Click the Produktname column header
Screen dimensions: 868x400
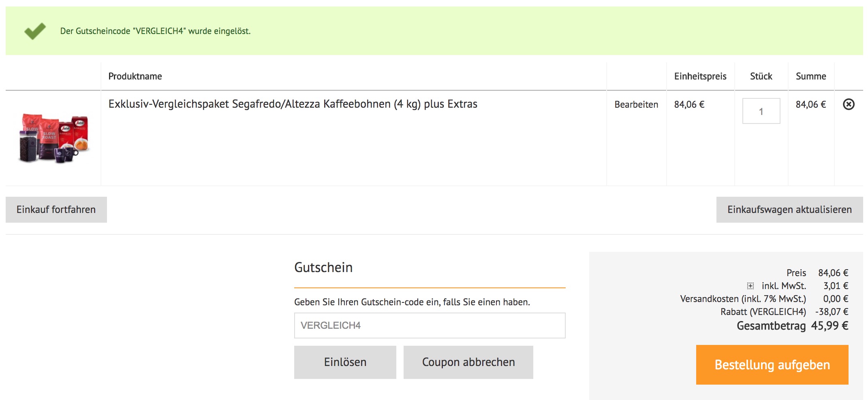[x=135, y=77]
